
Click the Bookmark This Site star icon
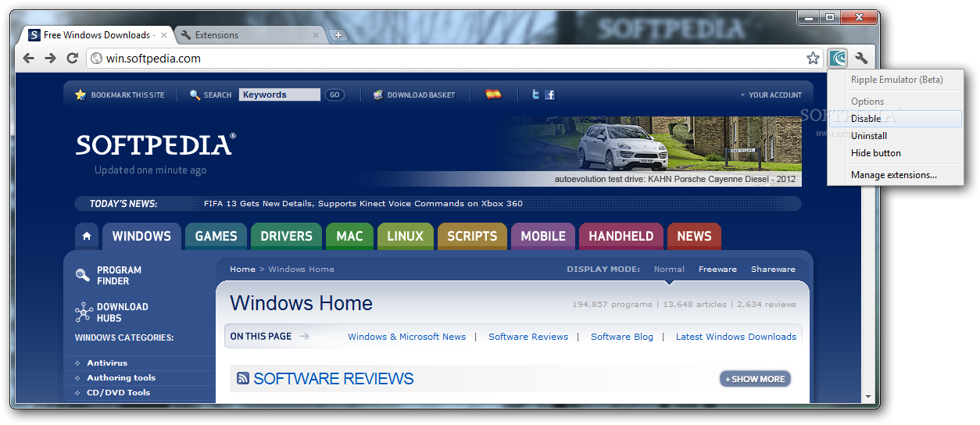(x=80, y=95)
